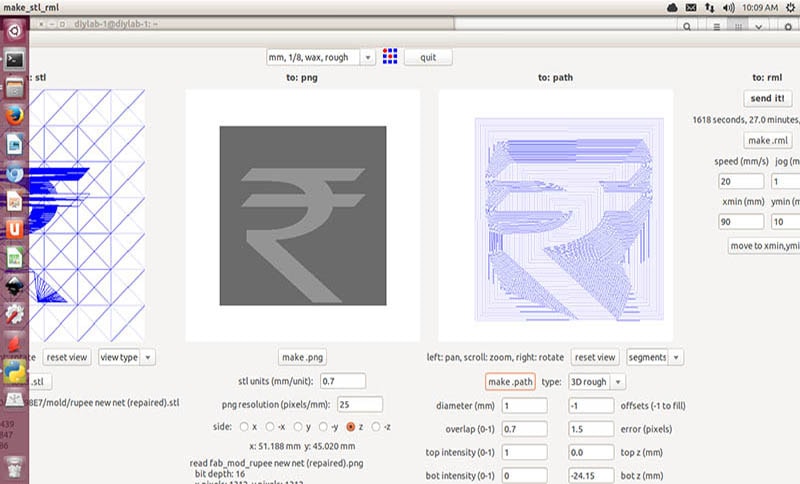Open the Trash in the dock
800x484 pixels.
pyautogui.click(x=14, y=467)
